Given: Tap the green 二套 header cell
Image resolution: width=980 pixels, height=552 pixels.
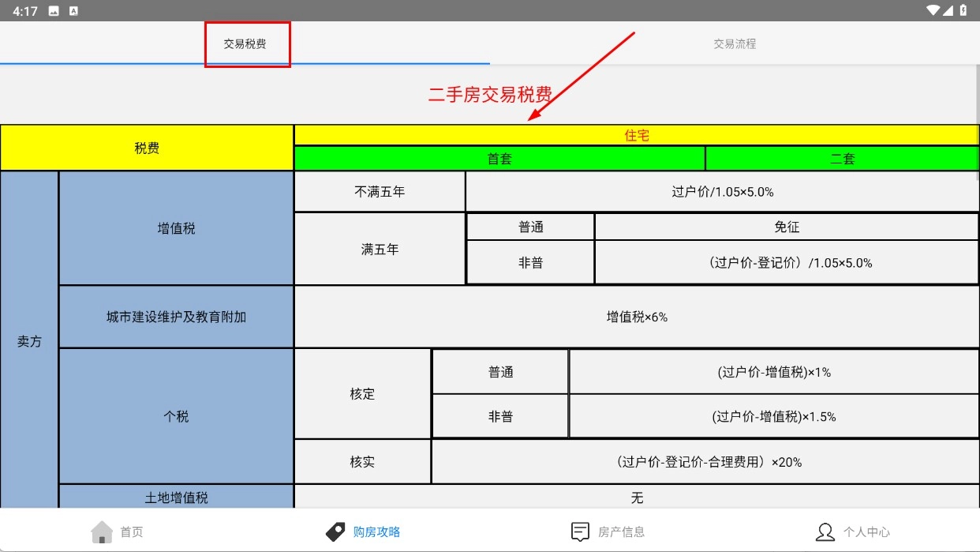Looking at the screenshot, I should tap(842, 159).
